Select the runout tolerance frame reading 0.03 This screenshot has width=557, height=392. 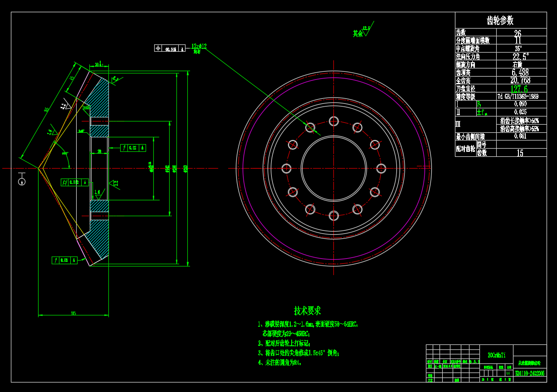point(64,261)
